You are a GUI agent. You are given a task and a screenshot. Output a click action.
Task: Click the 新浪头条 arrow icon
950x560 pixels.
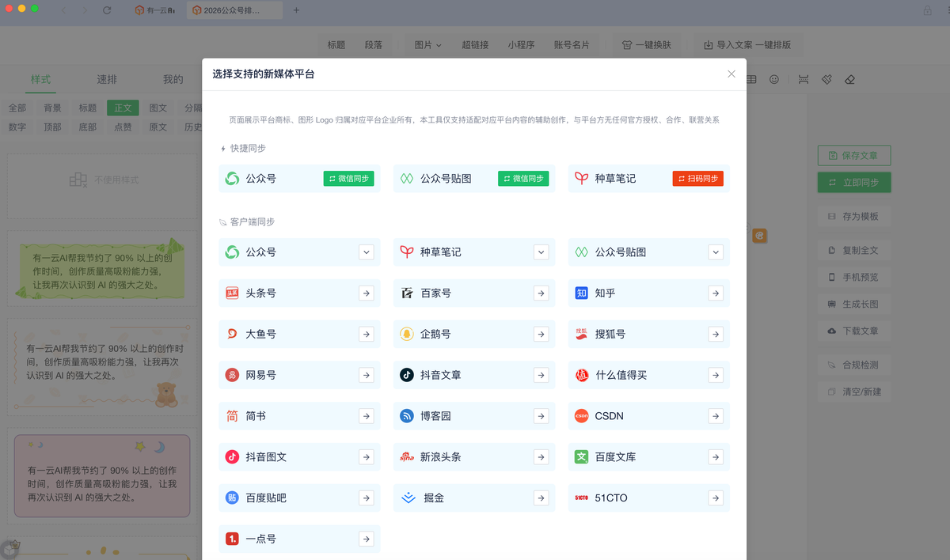click(541, 456)
